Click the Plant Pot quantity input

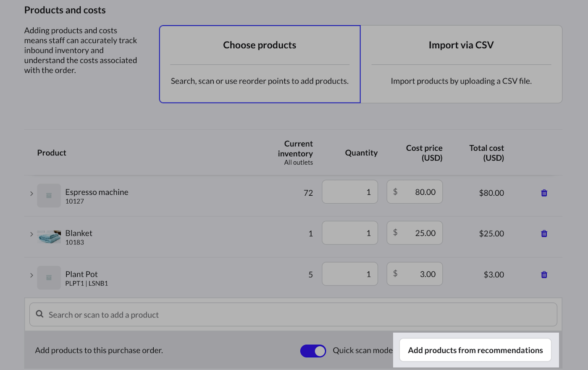click(350, 274)
